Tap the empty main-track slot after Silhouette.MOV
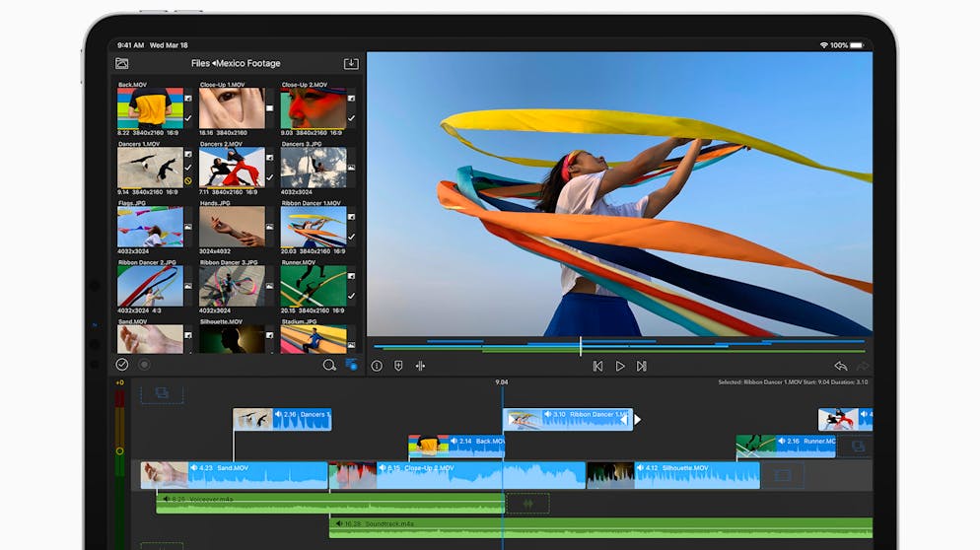The image size is (980, 550). 783,476
